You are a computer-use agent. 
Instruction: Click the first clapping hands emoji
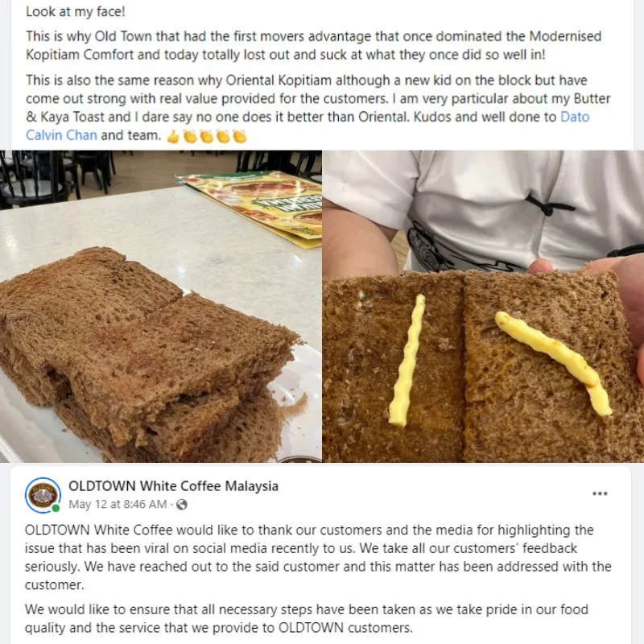(190, 136)
